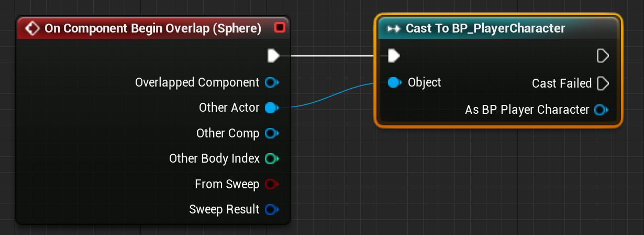644x235 pixels.
Task: Click the empty graph area below the Cast node
Action: (497, 178)
